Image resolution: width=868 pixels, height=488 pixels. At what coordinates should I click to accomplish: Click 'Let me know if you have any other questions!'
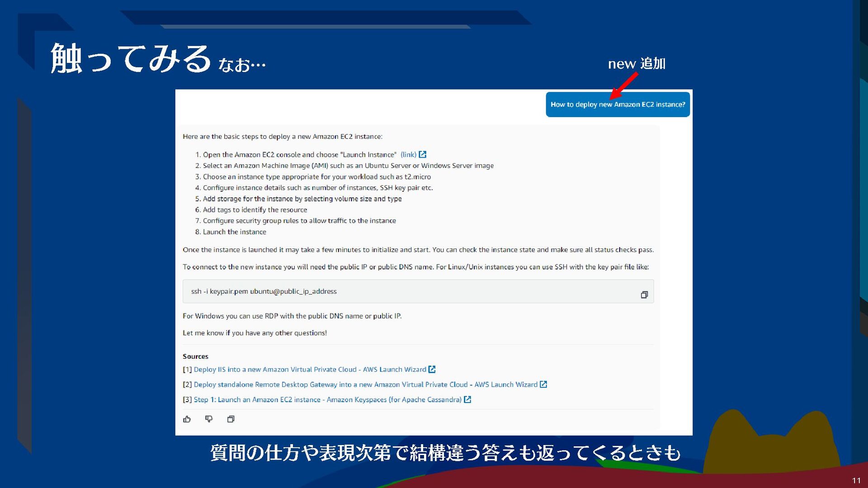click(255, 333)
